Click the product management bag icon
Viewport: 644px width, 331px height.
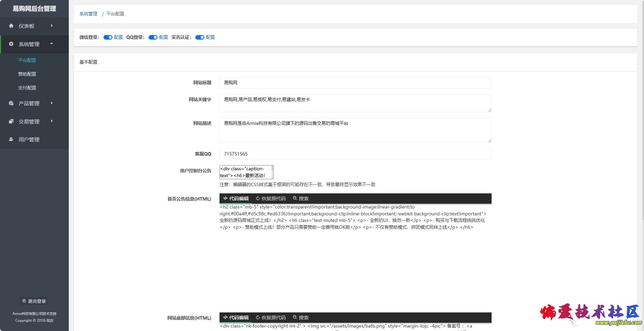point(11,103)
